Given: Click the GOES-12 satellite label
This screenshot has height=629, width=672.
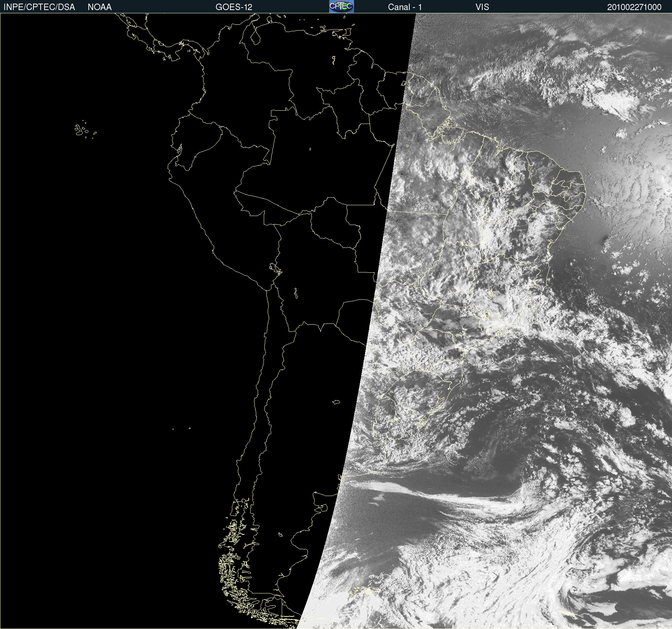Looking at the screenshot, I should click(x=234, y=7).
